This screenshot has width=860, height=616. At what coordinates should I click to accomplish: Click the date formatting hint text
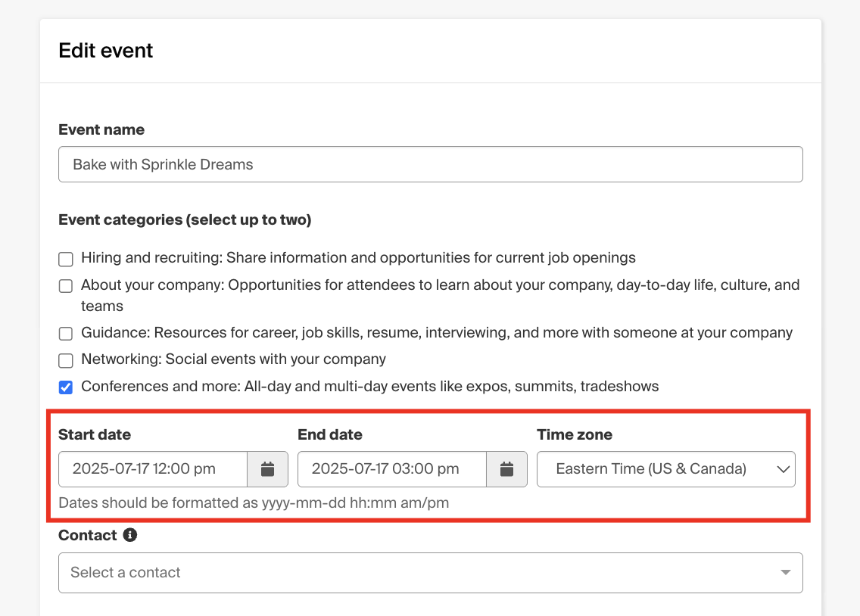coord(254,502)
